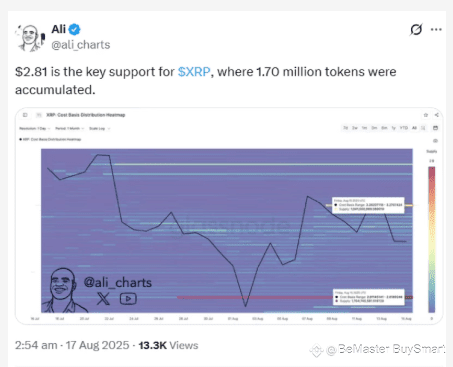Toggle the XRP Cost Basis legend series dot

21,139
